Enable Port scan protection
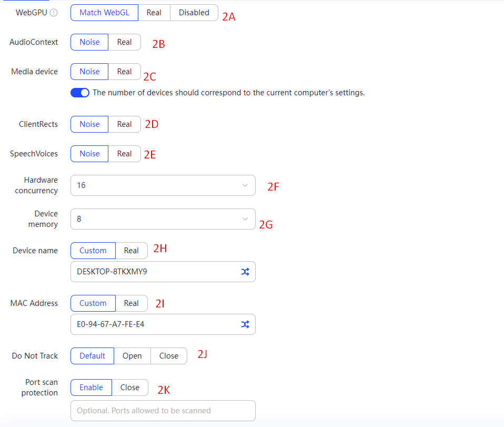Viewport: 504px width, 427px height. pos(91,388)
